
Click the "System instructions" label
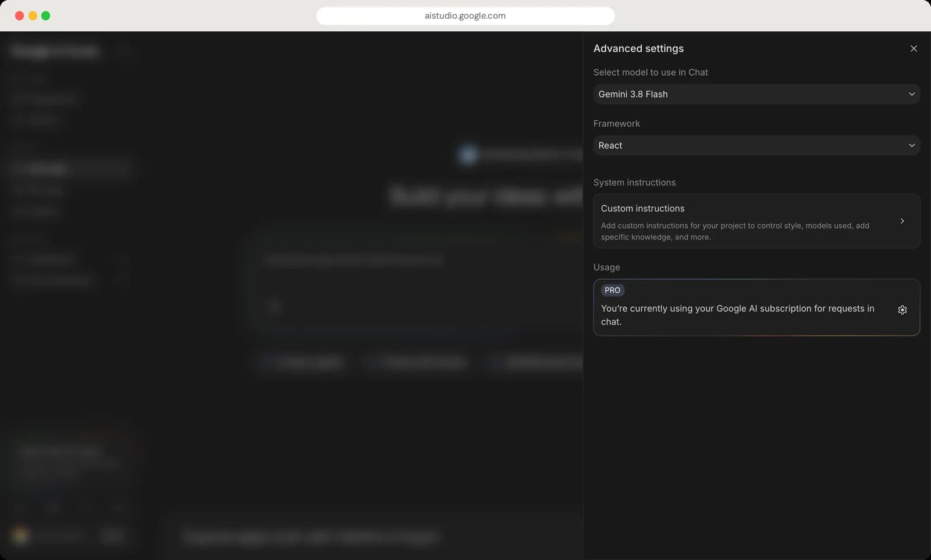(x=634, y=182)
